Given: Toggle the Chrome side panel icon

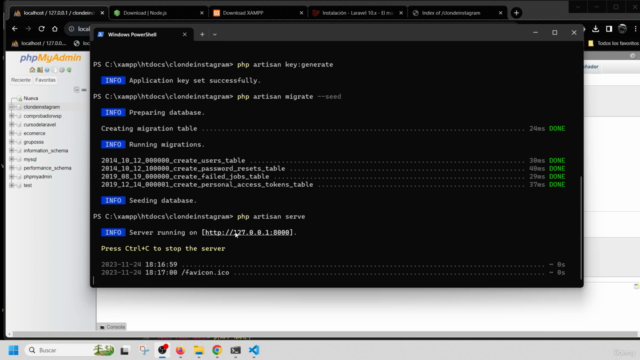Looking at the screenshot, I should tap(609, 29).
